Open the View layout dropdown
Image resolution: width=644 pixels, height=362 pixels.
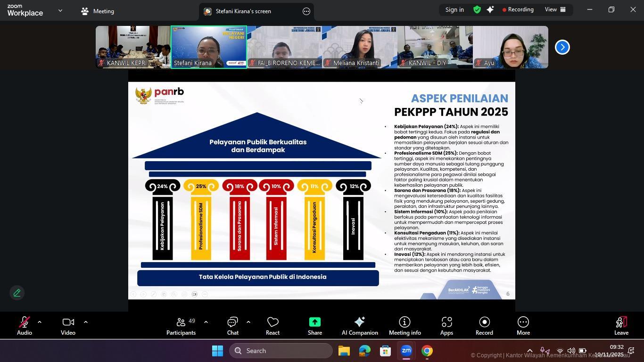(555, 9)
